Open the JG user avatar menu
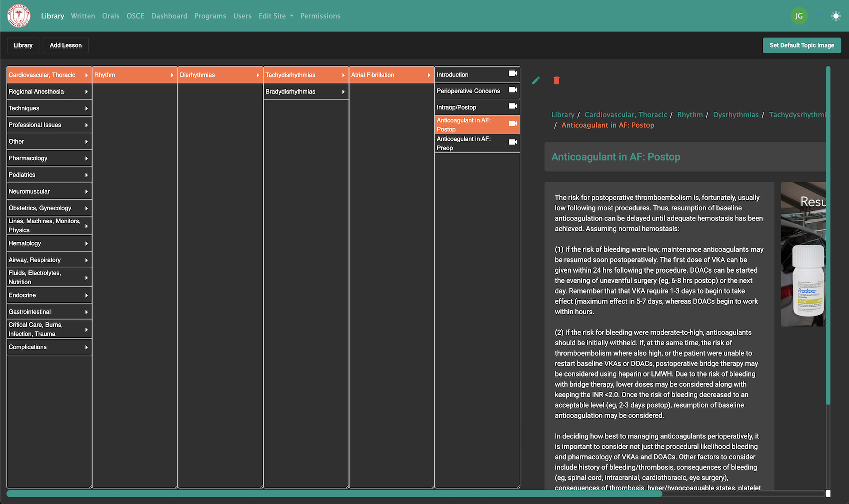This screenshot has width=849, height=504. 799,16
